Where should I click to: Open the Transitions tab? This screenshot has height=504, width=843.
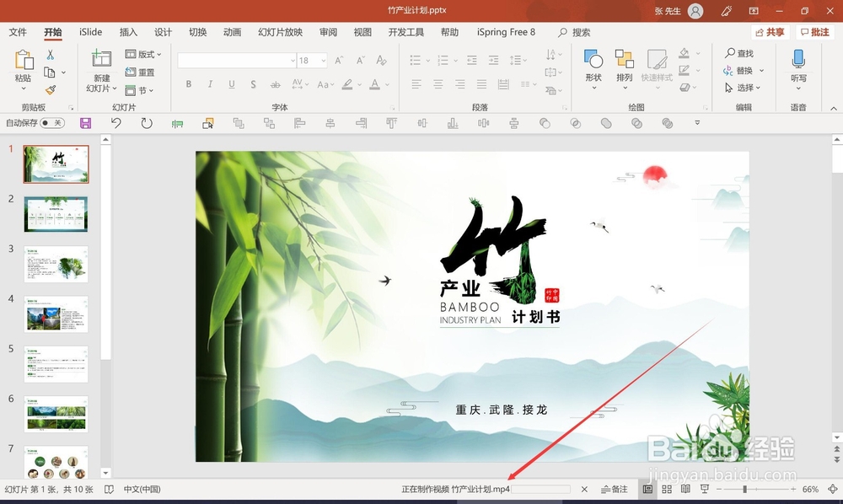(x=198, y=32)
